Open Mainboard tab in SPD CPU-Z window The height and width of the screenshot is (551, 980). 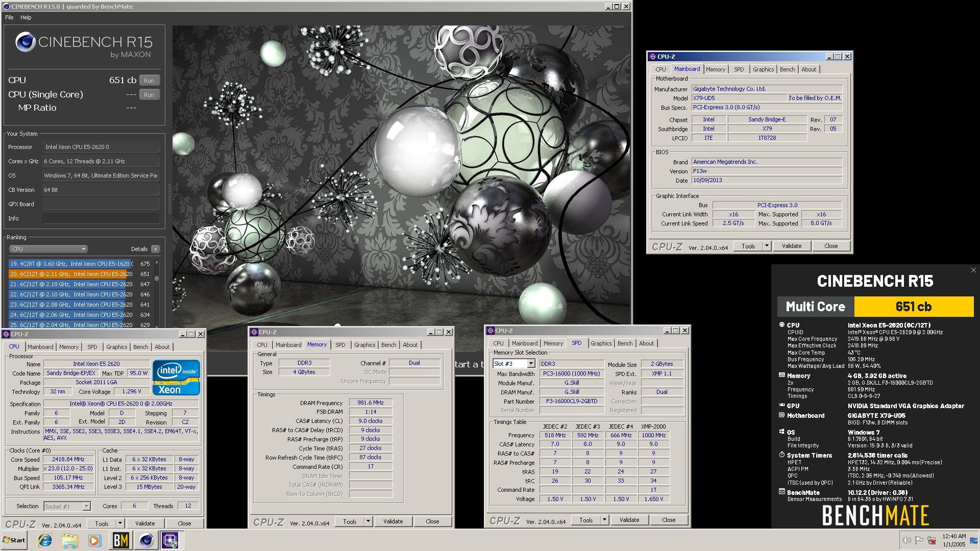coord(524,343)
